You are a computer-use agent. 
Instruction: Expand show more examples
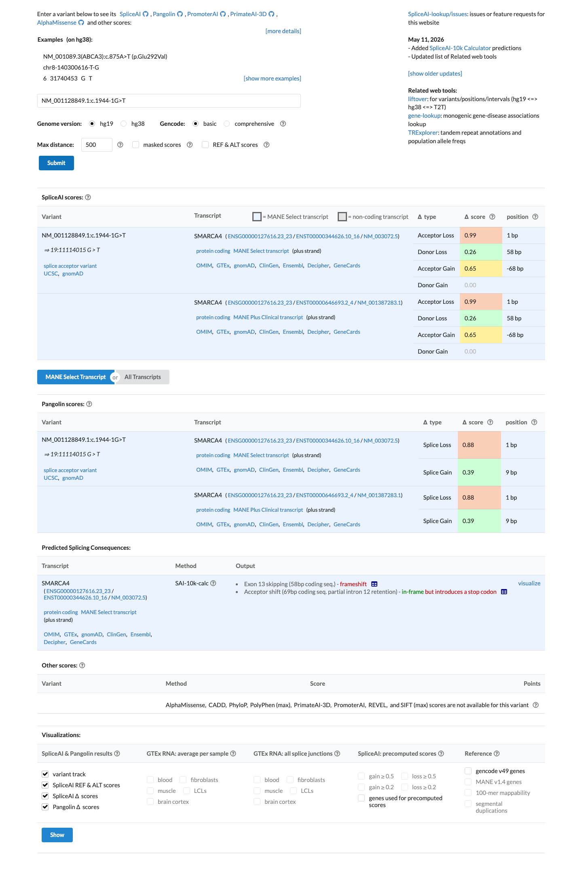tap(272, 78)
